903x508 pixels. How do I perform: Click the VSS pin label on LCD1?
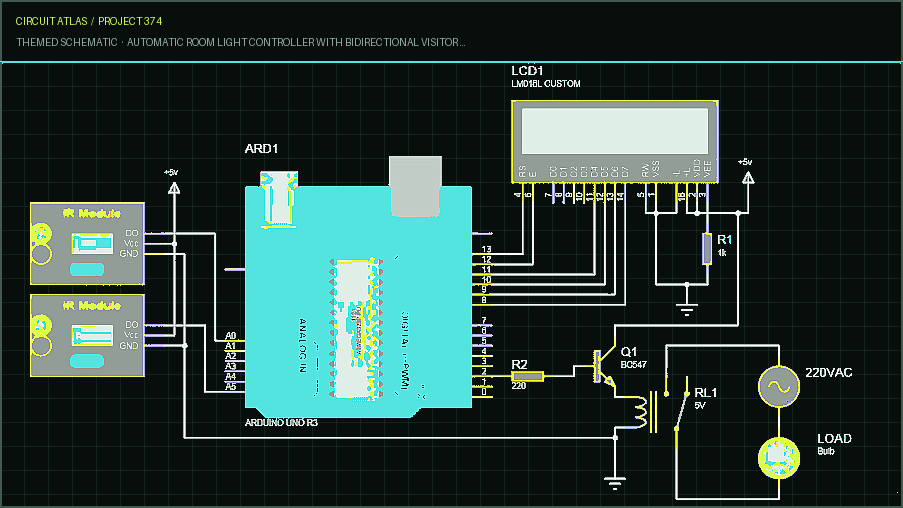click(655, 169)
